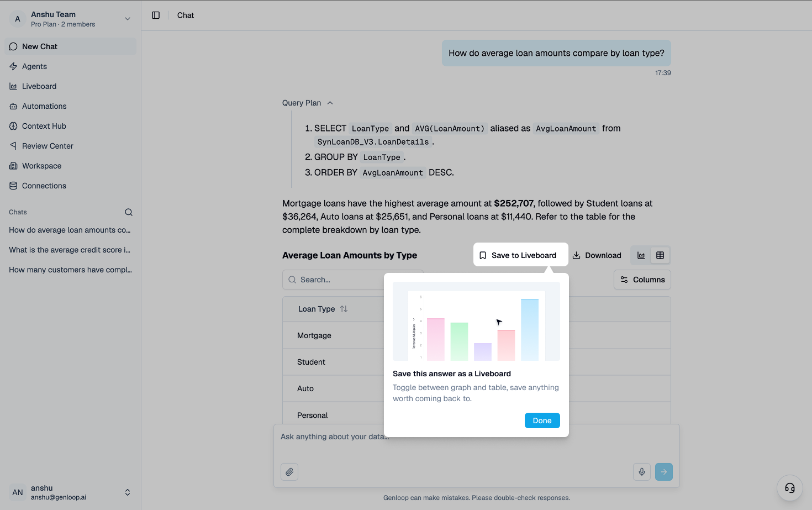The width and height of the screenshot is (812, 510).
Task: Click the Anshu Team avatar 'A'
Action: coord(18,19)
